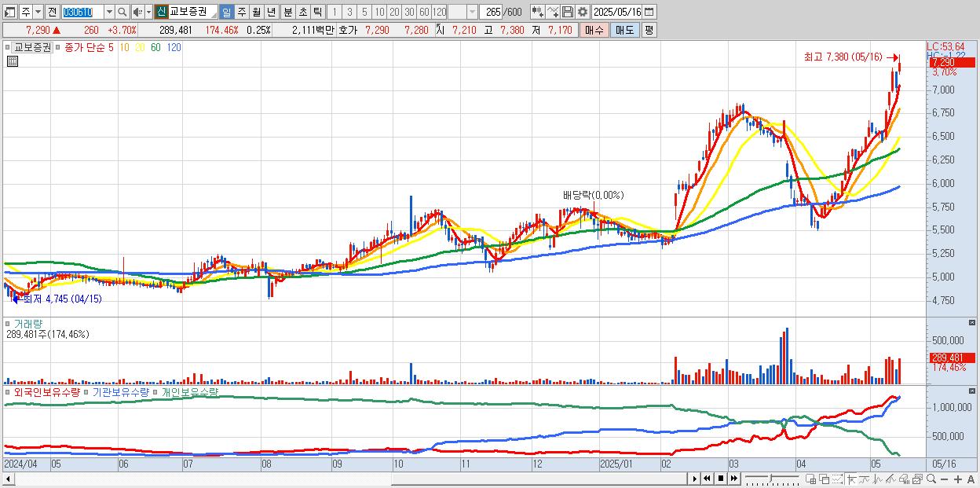Click the stacked chart panels icon in bottom toolbar

click(x=917, y=479)
